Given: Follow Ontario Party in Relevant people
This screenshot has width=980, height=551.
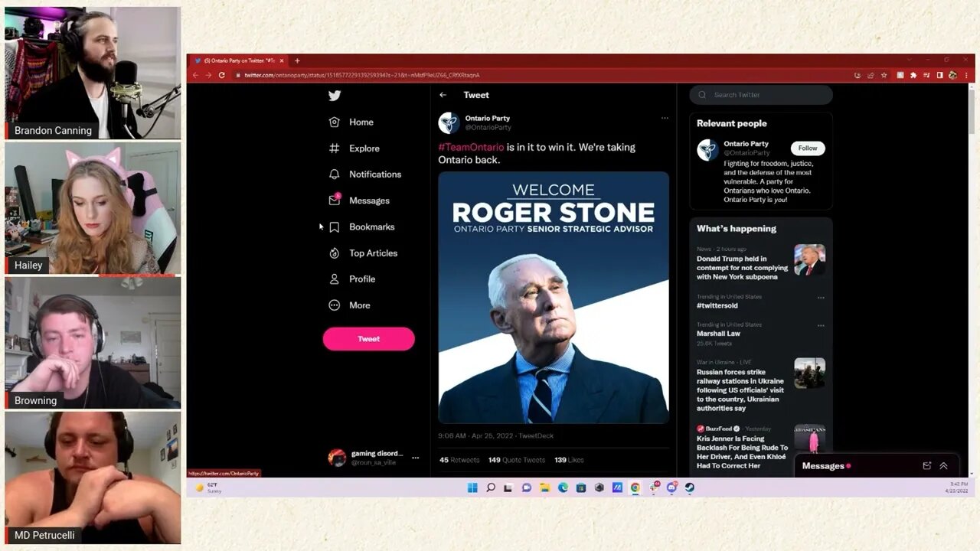Looking at the screenshot, I should pyautogui.click(x=808, y=148).
